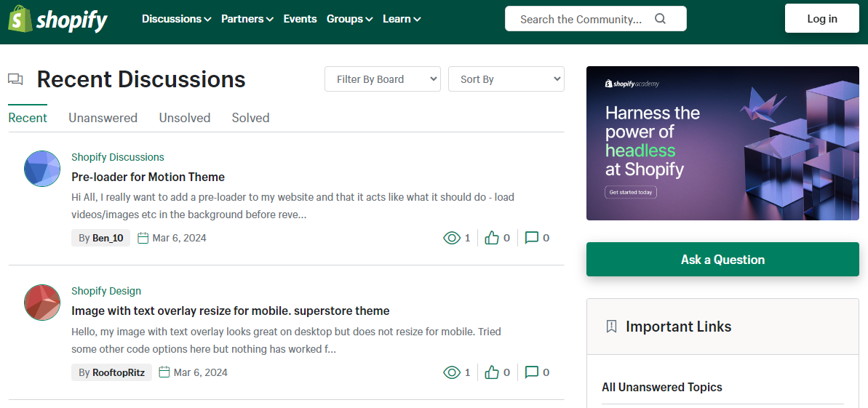The width and height of the screenshot is (868, 408).
Task: Click Get started today in the banner
Action: point(631,193)
